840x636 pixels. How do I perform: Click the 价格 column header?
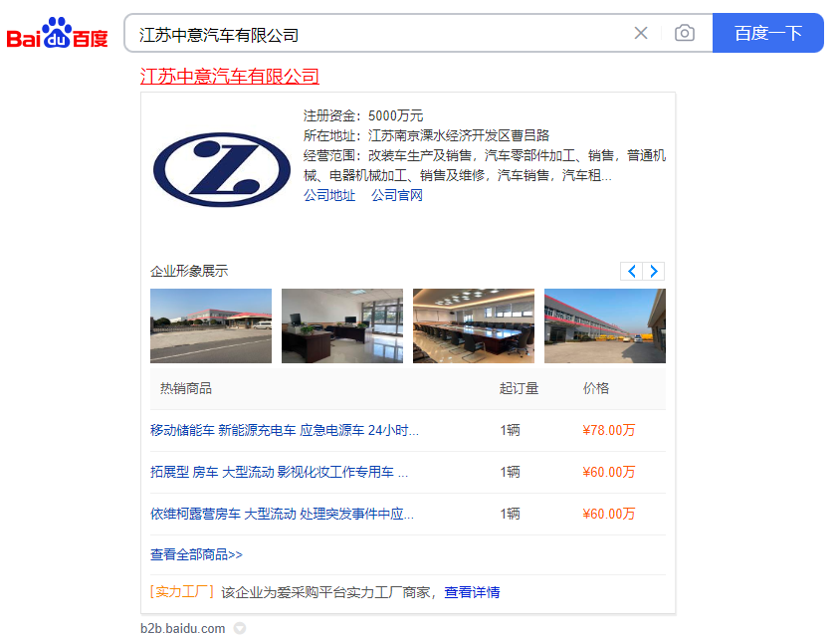pyautogui.click(x=596, y=388)
